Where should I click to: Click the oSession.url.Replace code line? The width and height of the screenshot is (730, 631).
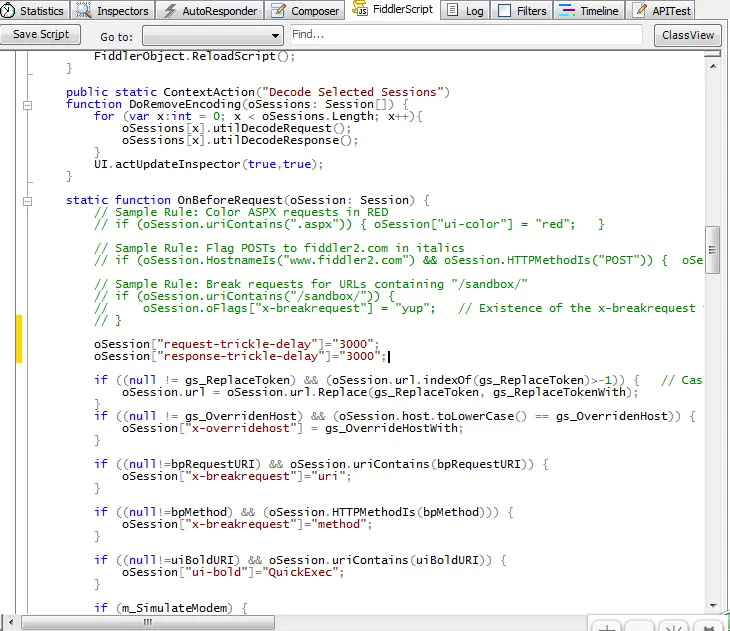[380, 393]
